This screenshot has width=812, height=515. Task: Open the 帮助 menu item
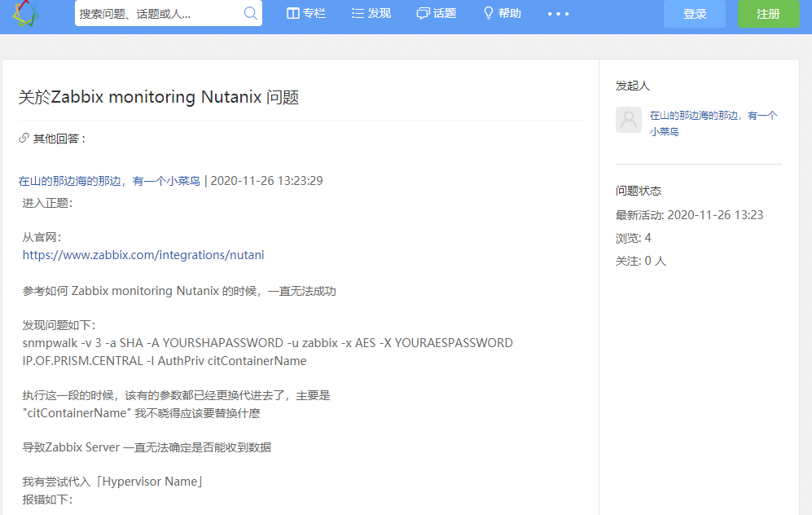(x=502, y=14)
